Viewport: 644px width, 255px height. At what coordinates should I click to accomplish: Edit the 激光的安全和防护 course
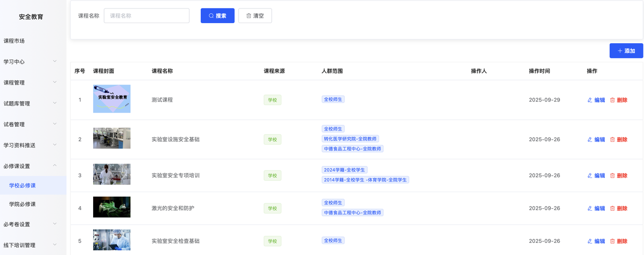[x=596, y=208]
